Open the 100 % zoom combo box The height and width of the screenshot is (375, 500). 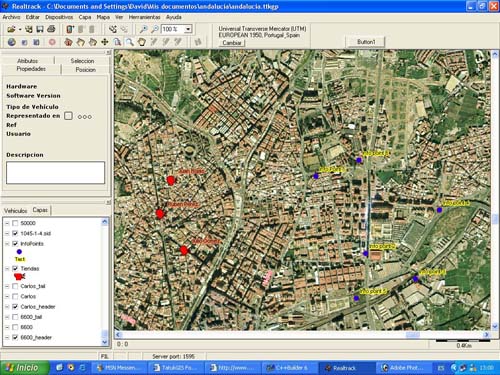click(177, 29)
